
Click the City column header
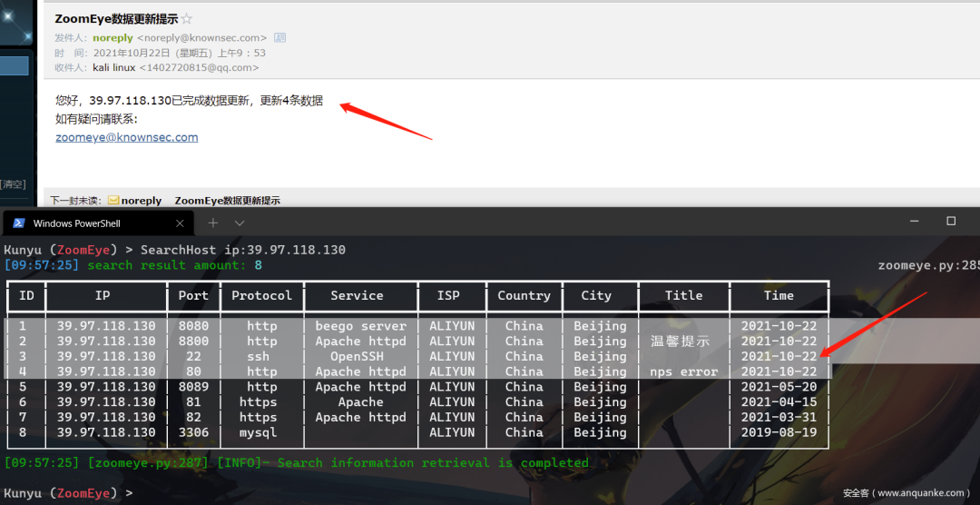tap(596, 295)
